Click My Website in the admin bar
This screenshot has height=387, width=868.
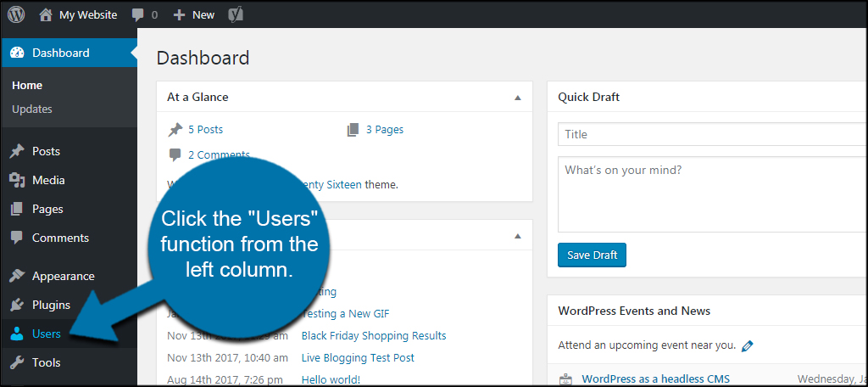click(88, 15)
